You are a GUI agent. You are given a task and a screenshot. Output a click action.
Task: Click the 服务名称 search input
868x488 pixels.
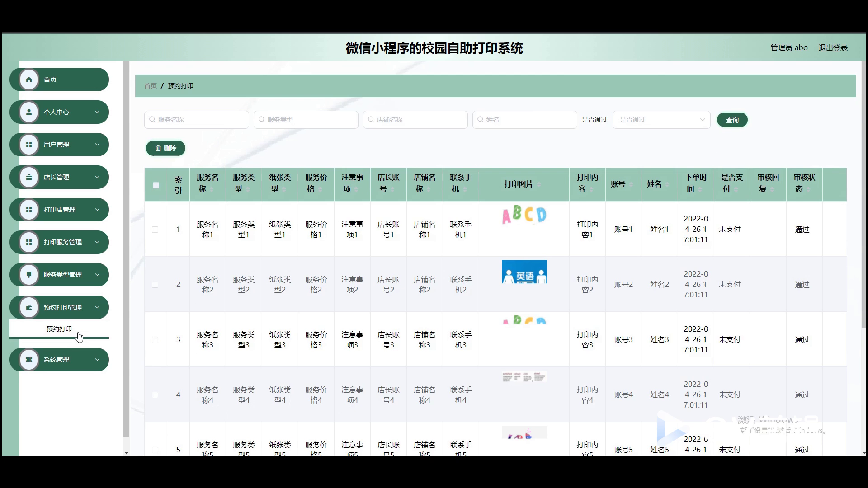pyautogui.click(x=197, y=120)
